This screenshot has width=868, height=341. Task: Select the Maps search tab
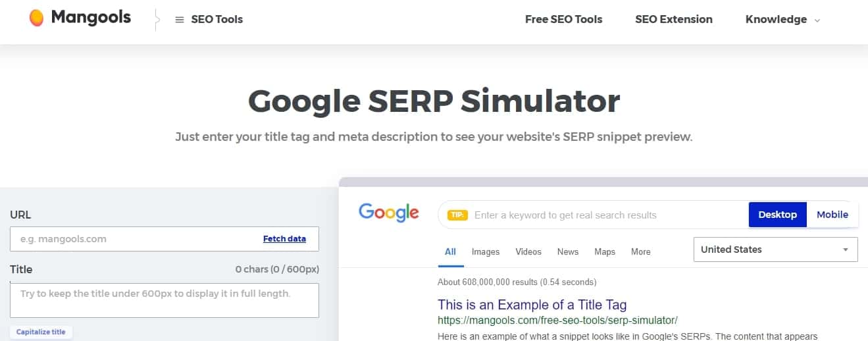point(605,251)
